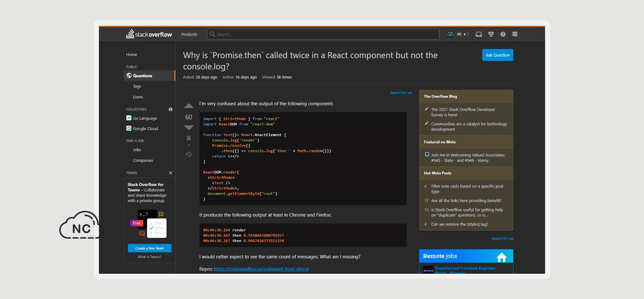The height and width of the screenshot is (299, 644).
Task: Click the reputation count 46
Action: (x=459, y=35)
